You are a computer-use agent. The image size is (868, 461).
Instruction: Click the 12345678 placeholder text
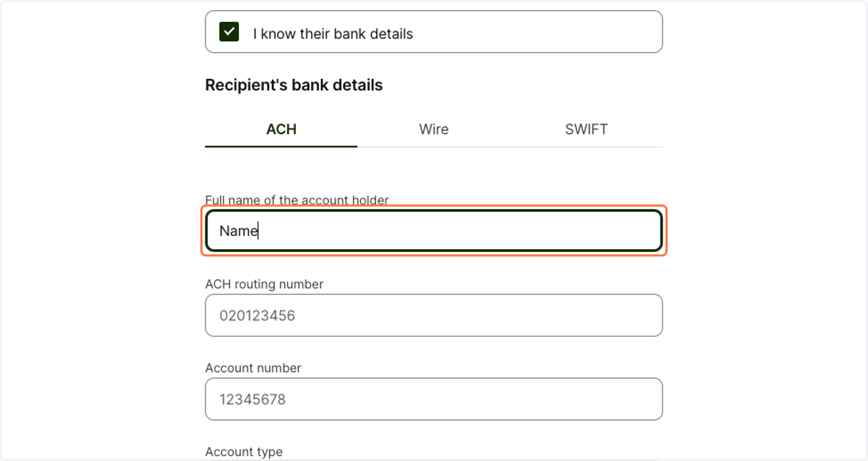[x=252, y=399]
